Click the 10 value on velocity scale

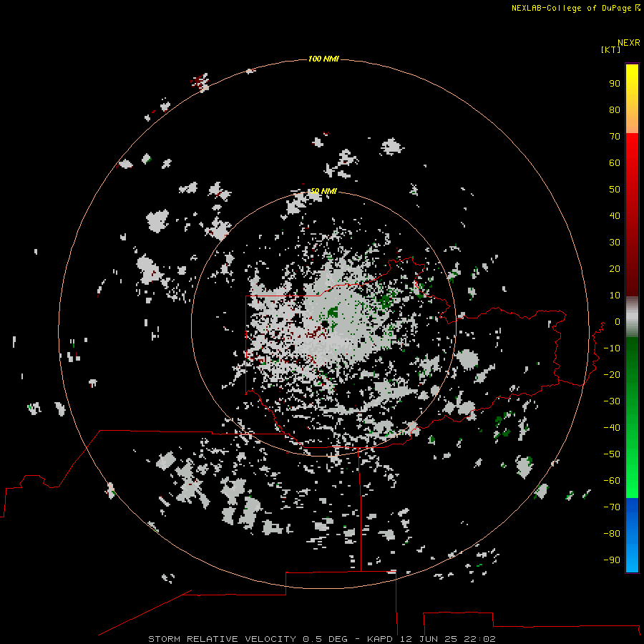pos(615,296)
